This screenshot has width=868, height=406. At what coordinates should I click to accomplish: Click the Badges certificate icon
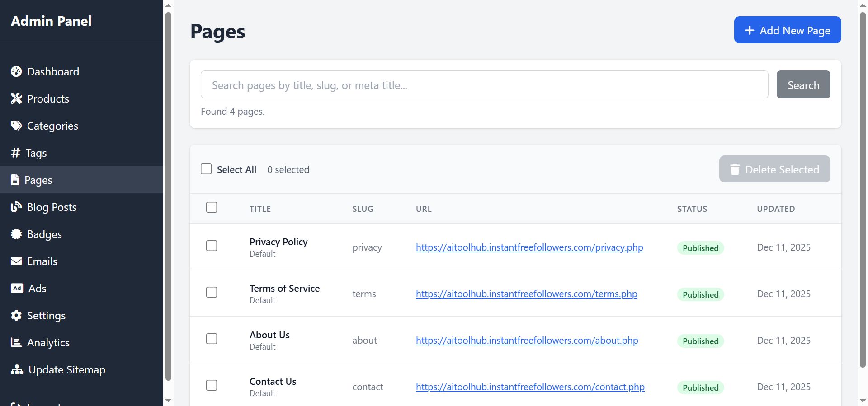16,234
